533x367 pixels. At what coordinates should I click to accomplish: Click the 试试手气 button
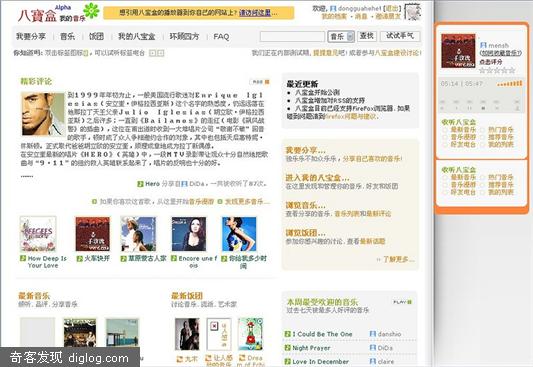[x=400, y=36]
